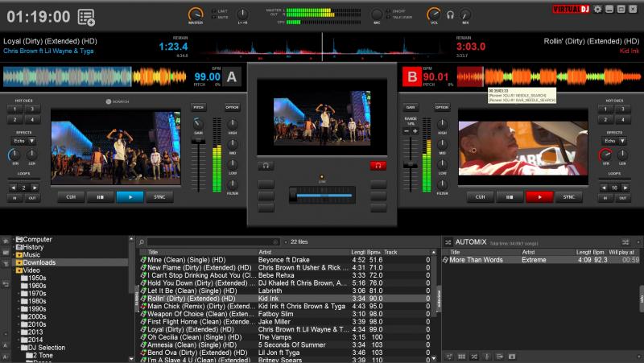
Task: Click deck A FILTER knob
Action: pyautogui.click(x=233, y=184)
